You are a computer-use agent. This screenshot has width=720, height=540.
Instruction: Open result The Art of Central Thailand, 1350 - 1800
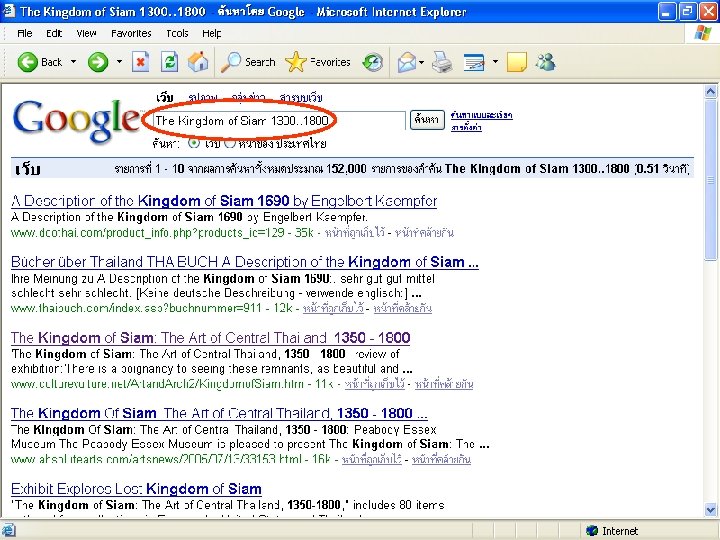[219, 413]
